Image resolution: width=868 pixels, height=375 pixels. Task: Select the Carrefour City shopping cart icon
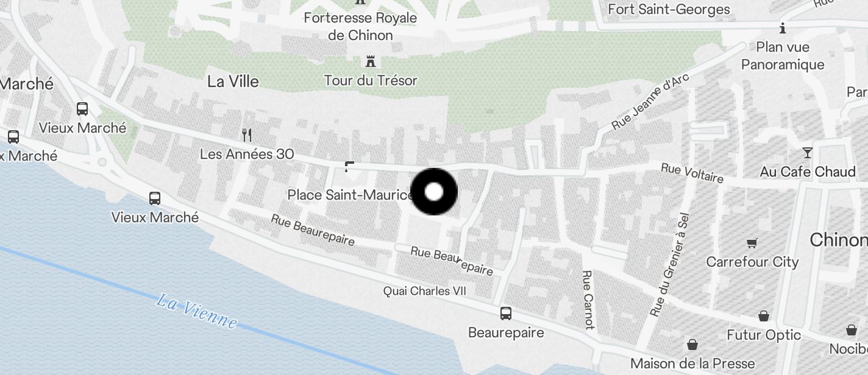point(752,244)
